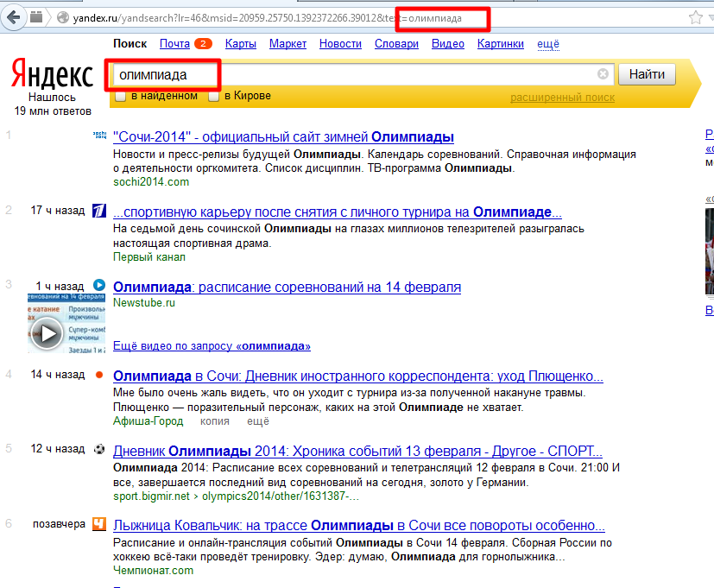Viewport: 714px width, 588px height.
Task: Open the Яндекс logo
Action: click(x=52, y=74)
